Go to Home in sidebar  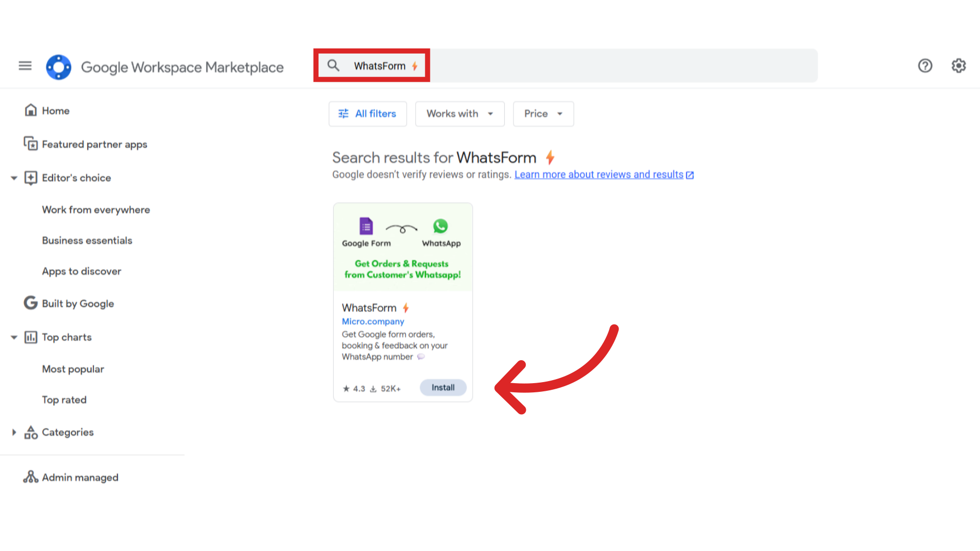point(56,111)
